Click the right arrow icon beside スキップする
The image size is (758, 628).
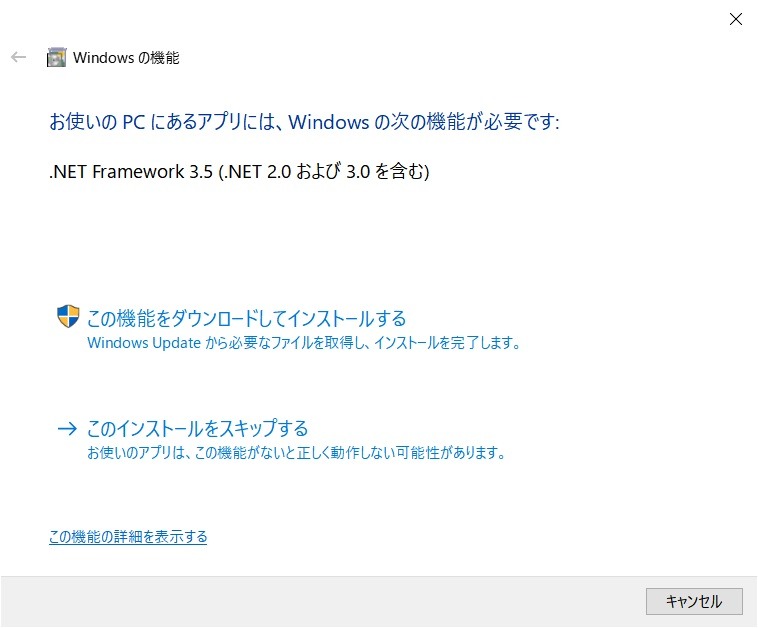(x=67, y=428)
